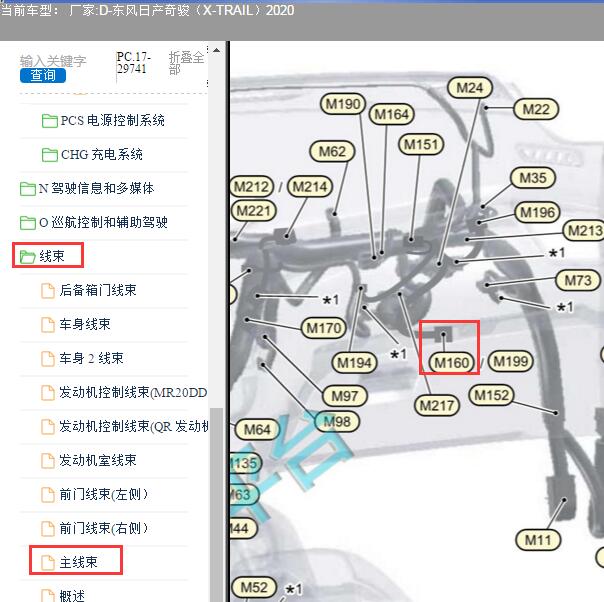The image size is (604, 602).
Task: Click the 查询 search button
Action: 43,75
